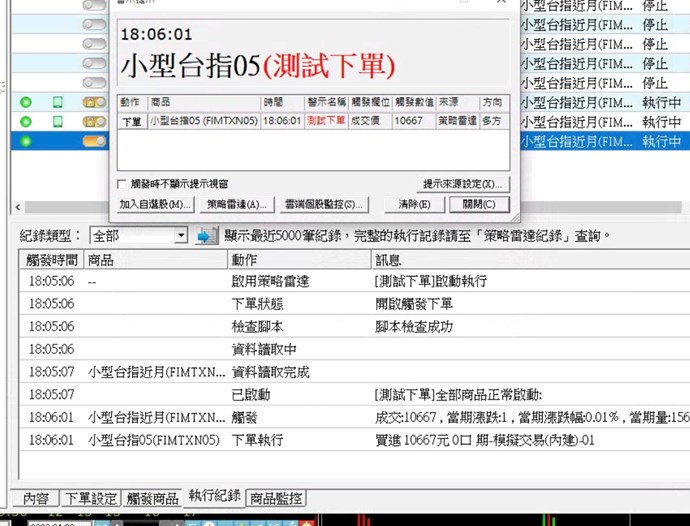Select the 檢查腳本 log row
The image size is (690, 526).
(x=354, y=327)
